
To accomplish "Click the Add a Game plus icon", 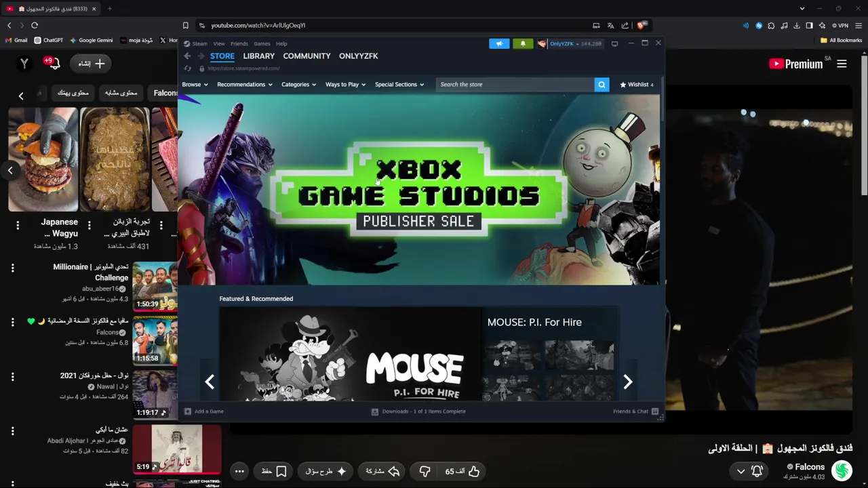I will [x=188, y=411].
